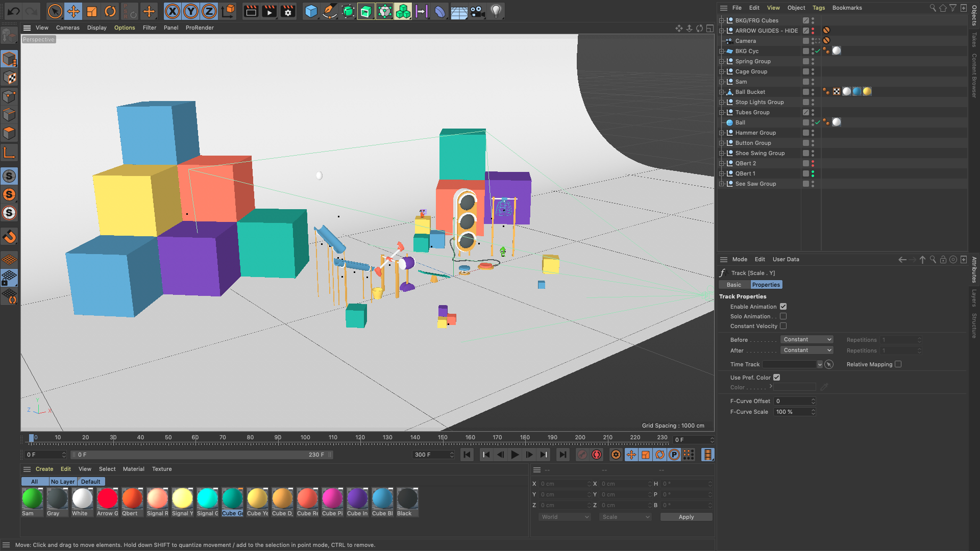
Task: Toggle Autokeying red button
Action: click(597, 455)
